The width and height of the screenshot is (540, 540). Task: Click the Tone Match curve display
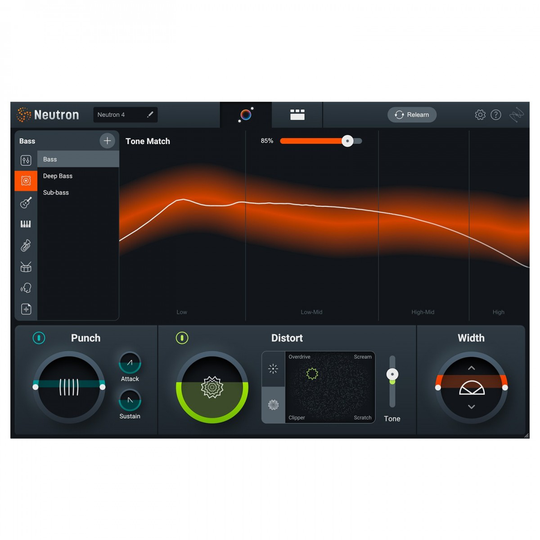click(324, 226)
